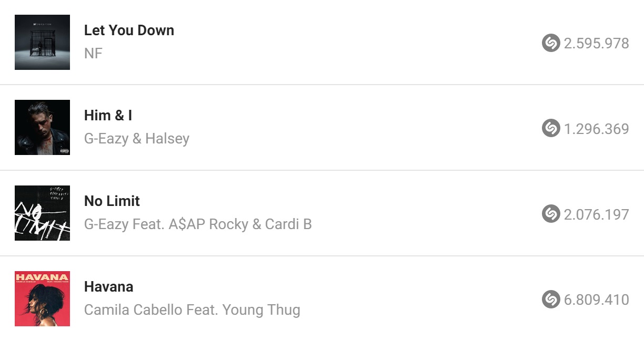Open the Him & I album artwork
The width and height of the screenshot is (644, 341).
[x=42, y=128]
